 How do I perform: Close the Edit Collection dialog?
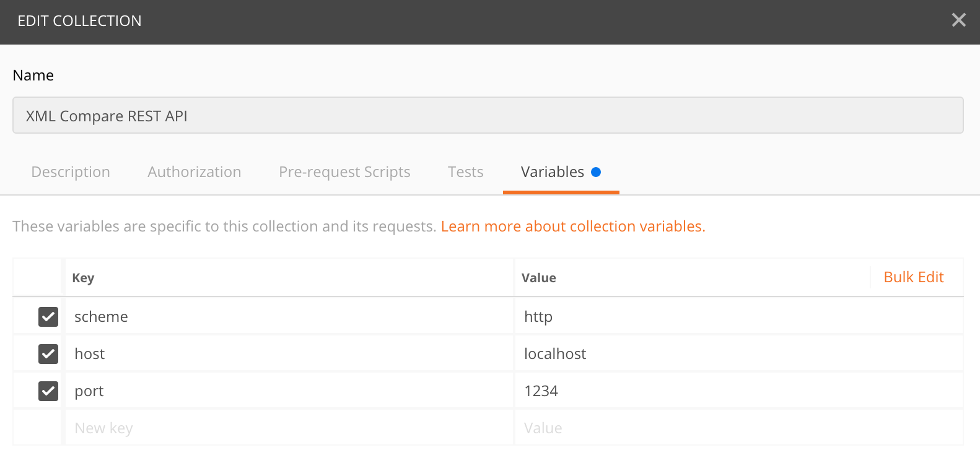tap(958, 20)
